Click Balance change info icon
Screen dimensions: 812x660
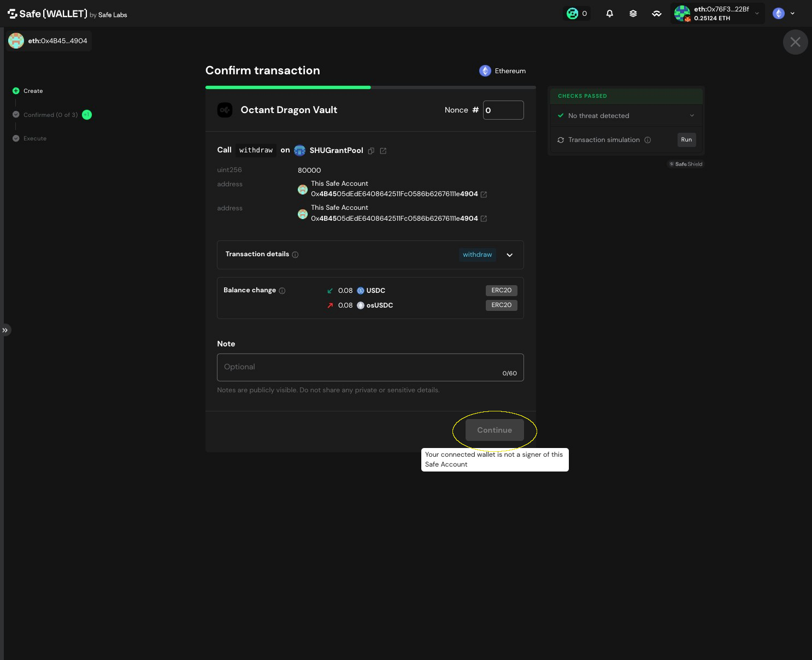coord(282,291)
